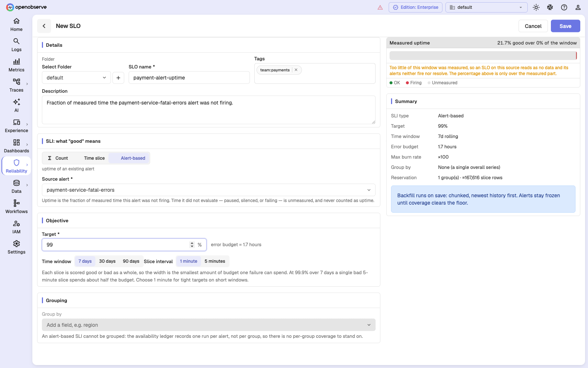Click 'None (a single overall series)' text
The image size is (588, 368).
469,167
